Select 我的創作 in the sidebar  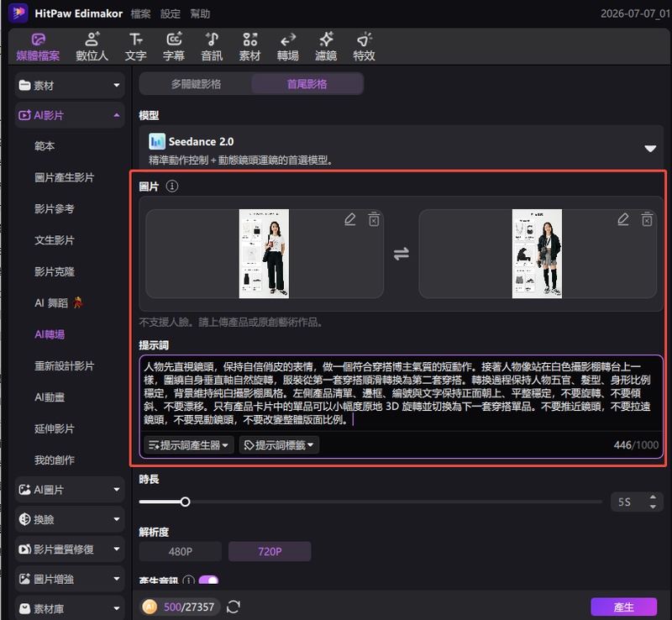(x=55, y=460)
